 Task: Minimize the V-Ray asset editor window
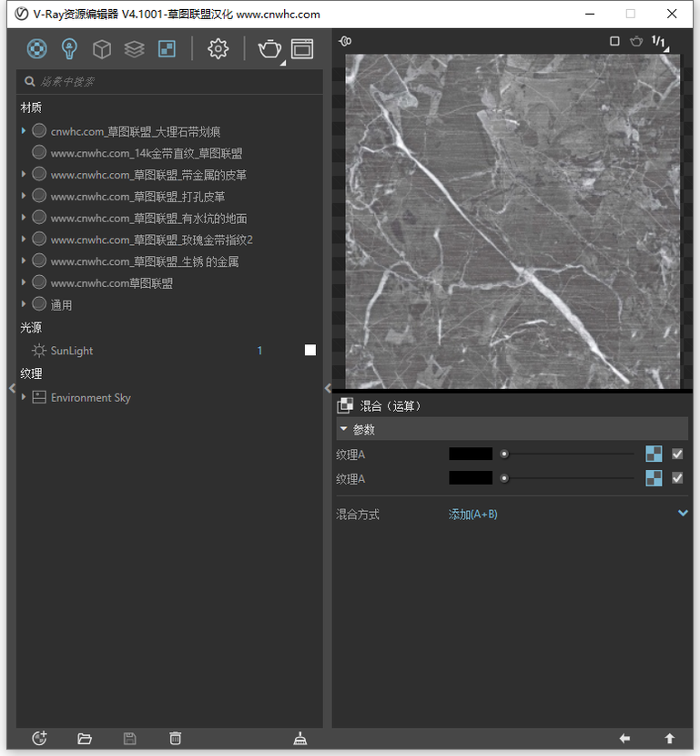pos(590,14)
